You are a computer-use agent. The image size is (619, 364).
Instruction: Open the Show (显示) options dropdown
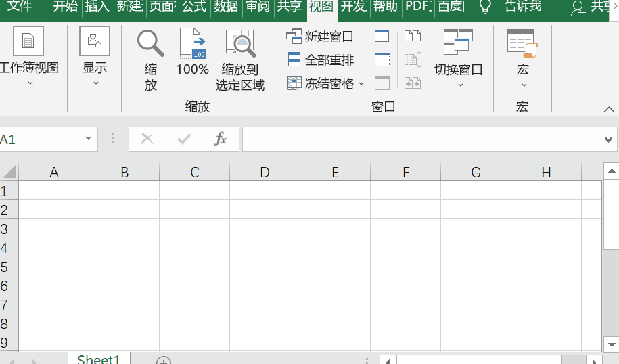point(95,56)
